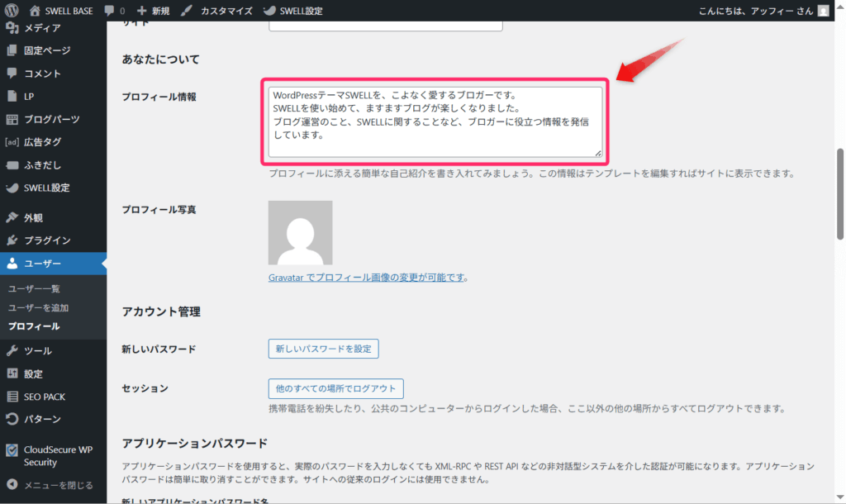
Task: Click the brush icon for カスタマイズ
Action: [187, 10]
